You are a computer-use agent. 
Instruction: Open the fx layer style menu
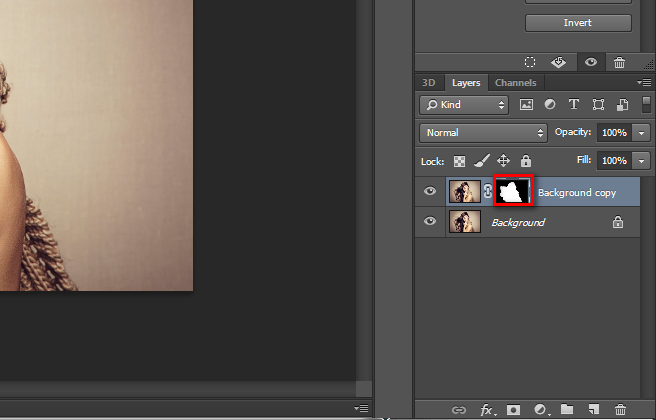click(487, 410)
